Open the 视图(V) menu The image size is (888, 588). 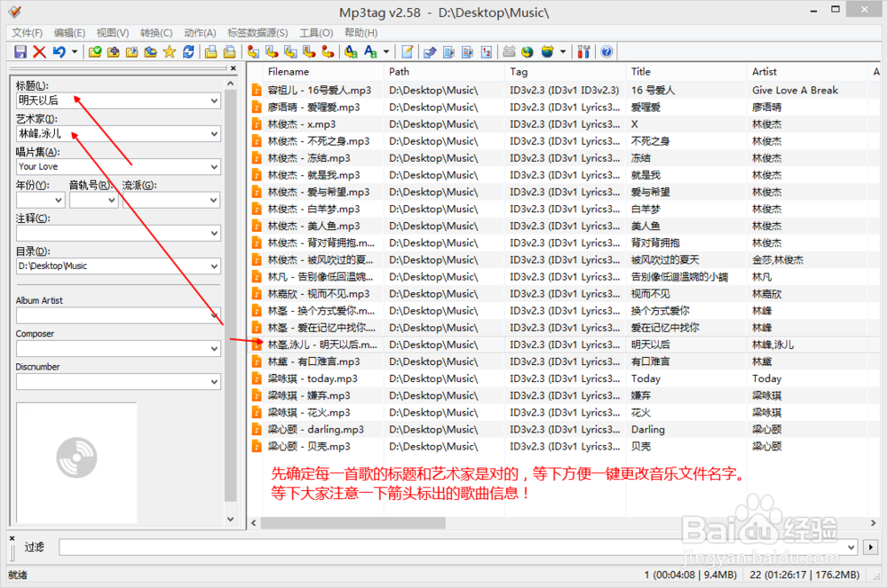pyautogui.click(x=113, y=33)
